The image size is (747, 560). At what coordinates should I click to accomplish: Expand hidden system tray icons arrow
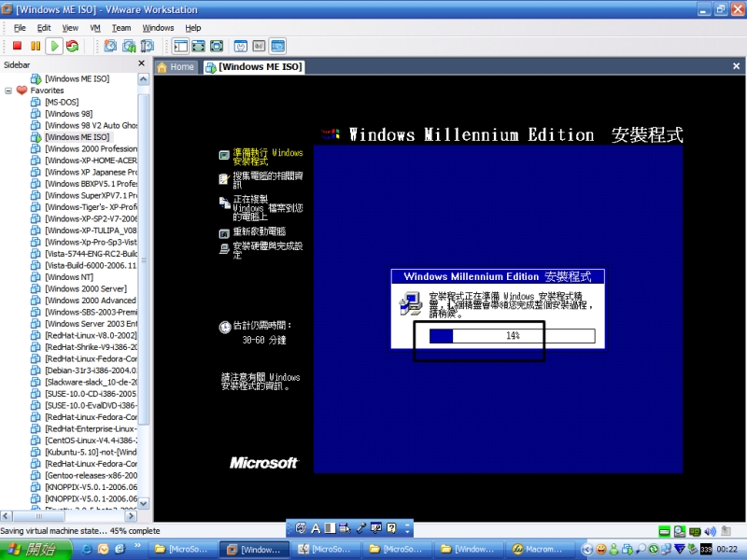587,550
